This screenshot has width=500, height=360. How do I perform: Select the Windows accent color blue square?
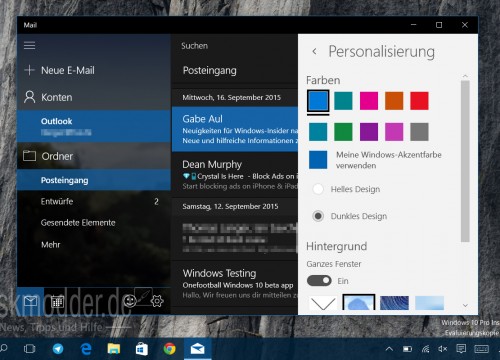pyautogui.click(x=318, y=160)
